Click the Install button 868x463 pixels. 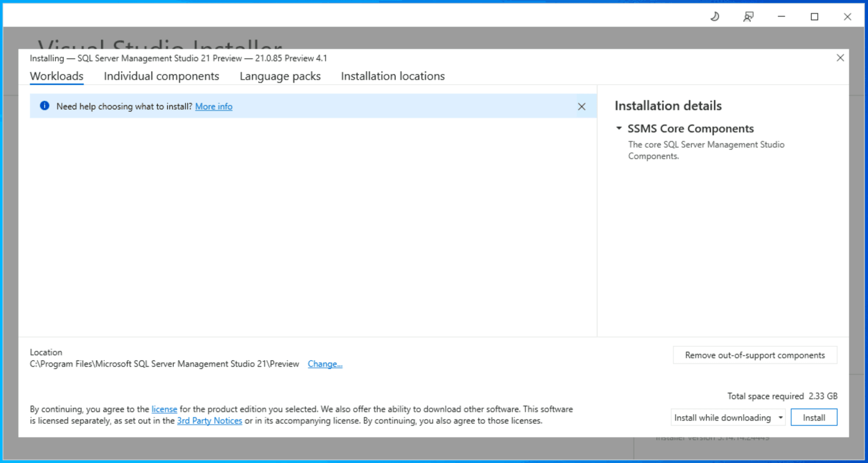point(814,417)
